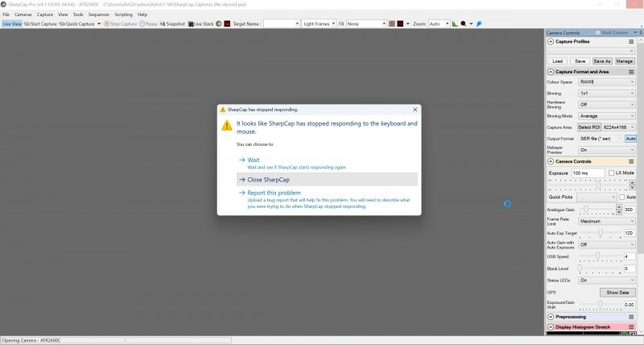This screenshot has width=644, height=345.
Task: Open the File menu
Action: [6, 15]
